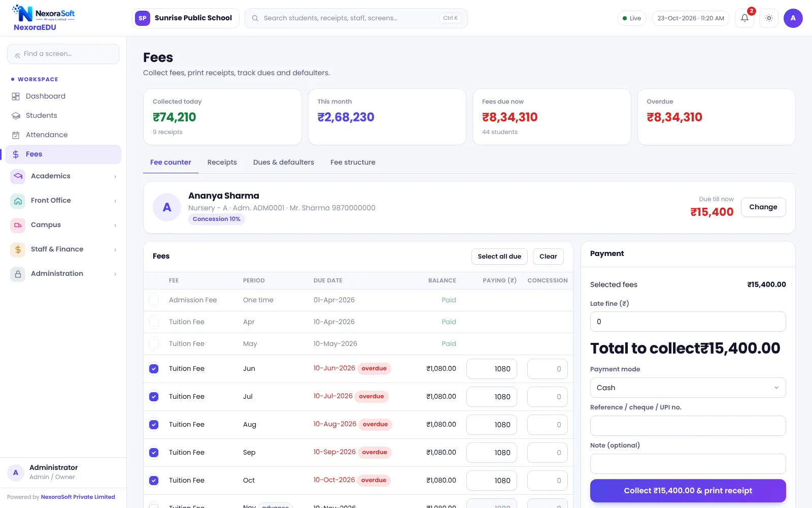Expand the Staff & Finance chevron
The width and height of the screenshot is (812, 508).
(115, 250)
